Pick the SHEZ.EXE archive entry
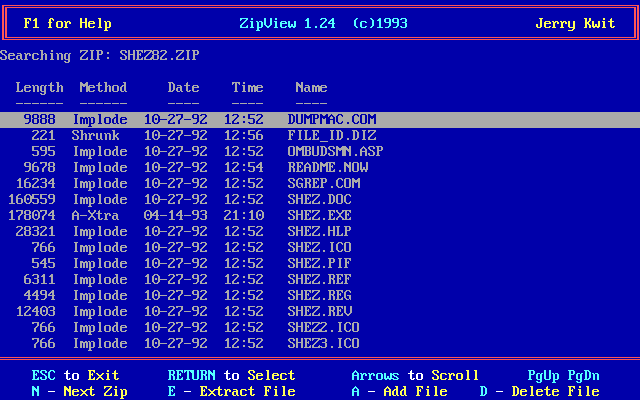The width and height of the screenshot is (640, 400). [x=319, y=216]
